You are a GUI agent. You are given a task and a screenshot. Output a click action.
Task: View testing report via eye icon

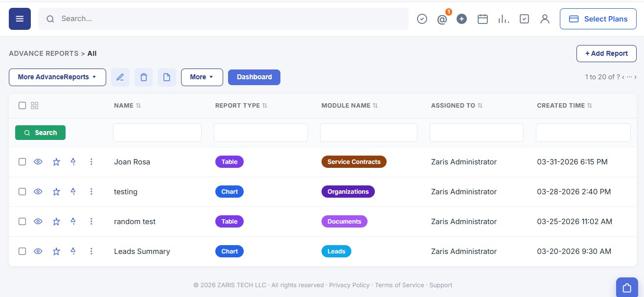coord(38,192)
